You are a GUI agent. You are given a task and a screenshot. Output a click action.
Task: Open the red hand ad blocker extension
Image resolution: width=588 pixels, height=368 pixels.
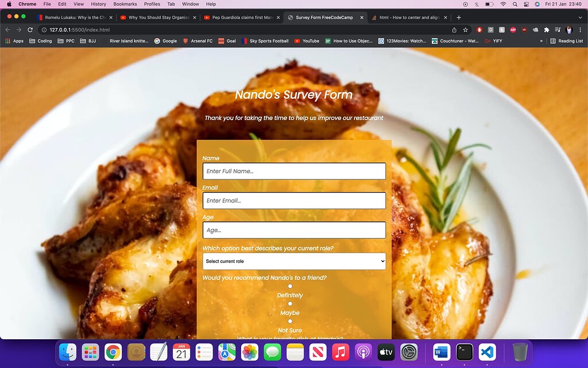point(479,30)
